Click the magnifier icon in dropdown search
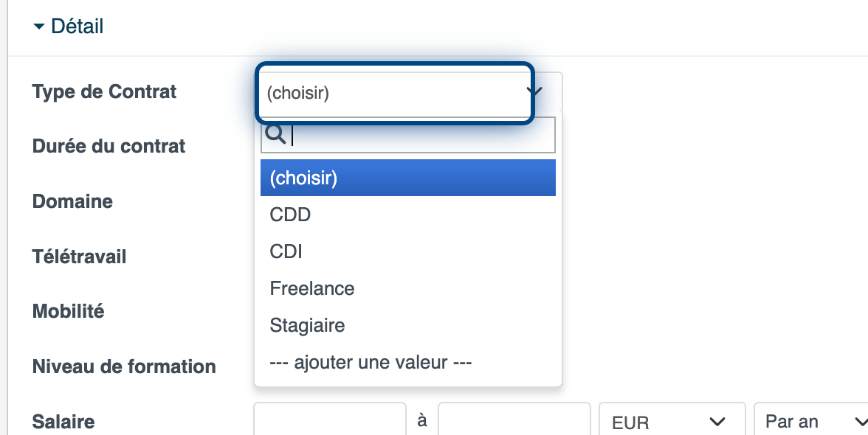Image resolution: width=868 pixels, height=435 pixels. tap(275, 133)
